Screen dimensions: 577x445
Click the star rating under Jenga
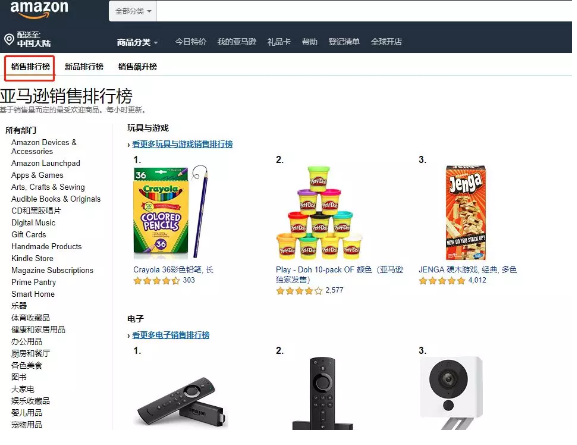tap(442, 281)
